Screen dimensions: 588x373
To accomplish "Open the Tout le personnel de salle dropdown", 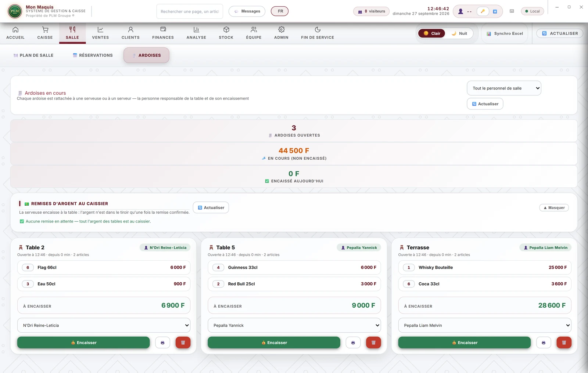I will tap(504, 88).
